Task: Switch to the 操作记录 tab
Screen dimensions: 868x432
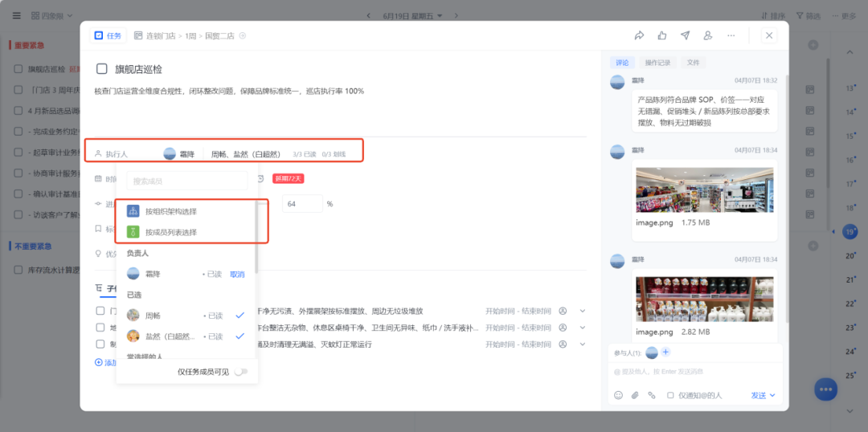Action: tap(657, 63)
